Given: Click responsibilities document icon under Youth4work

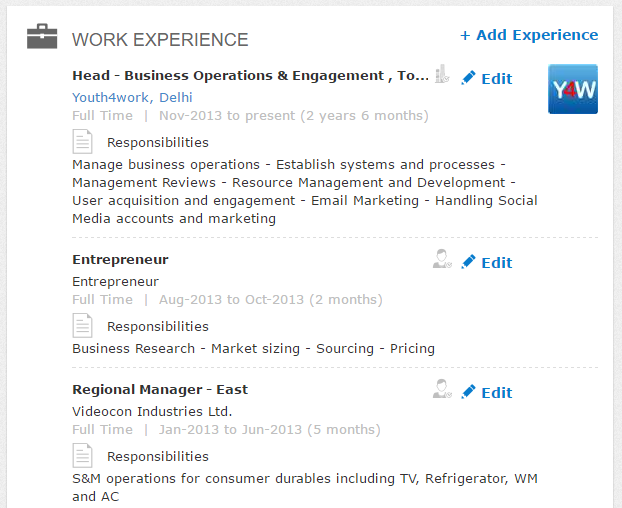Looking at the screenshot, I should pyautogui.click(x=83, y=142).
